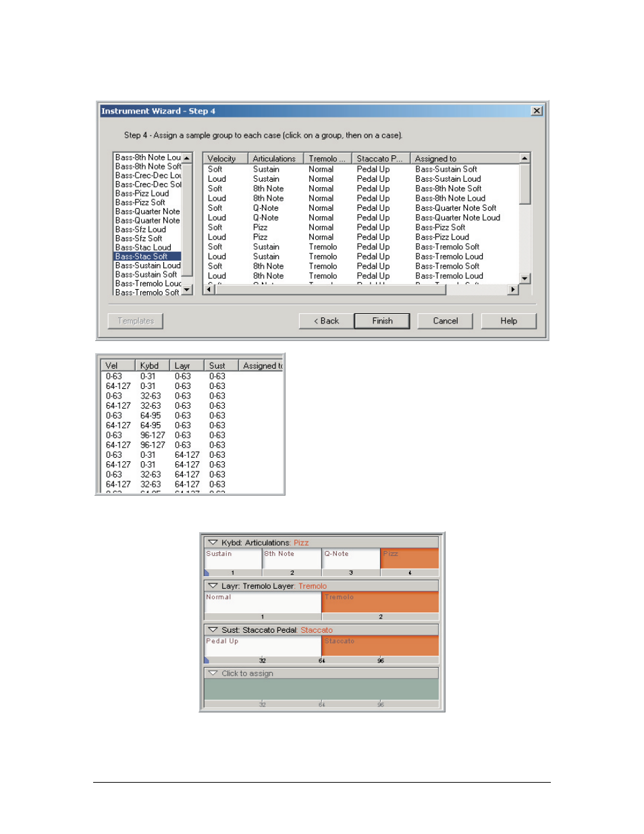Select the orange Staccato pedal cell

point(381,646)
